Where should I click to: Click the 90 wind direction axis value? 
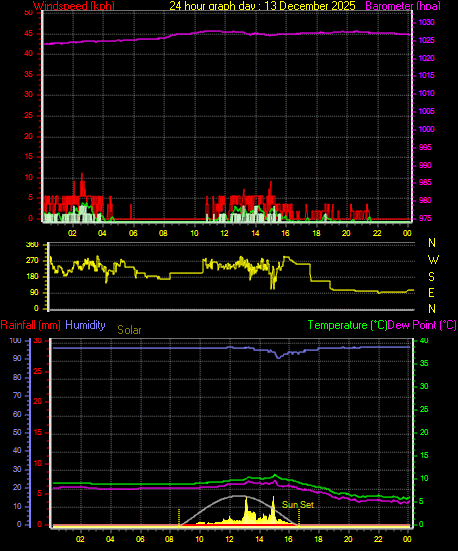pos(34,293)
